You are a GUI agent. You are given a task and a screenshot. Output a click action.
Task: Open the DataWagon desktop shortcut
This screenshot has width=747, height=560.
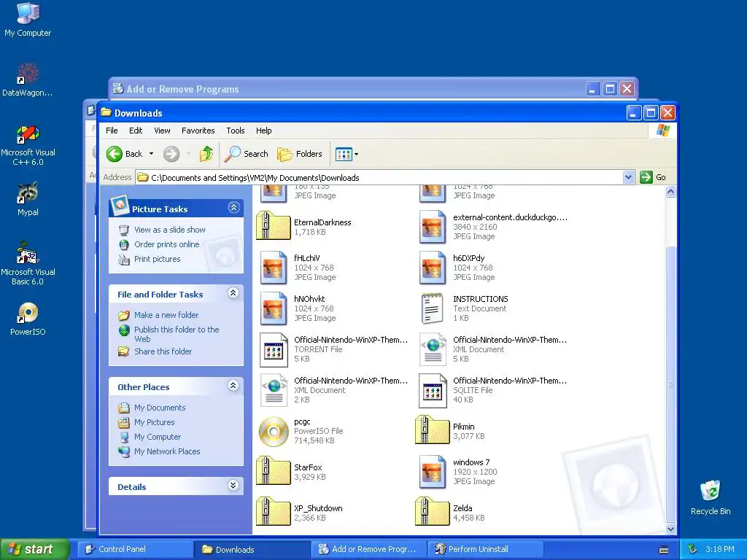pos(28,79)
